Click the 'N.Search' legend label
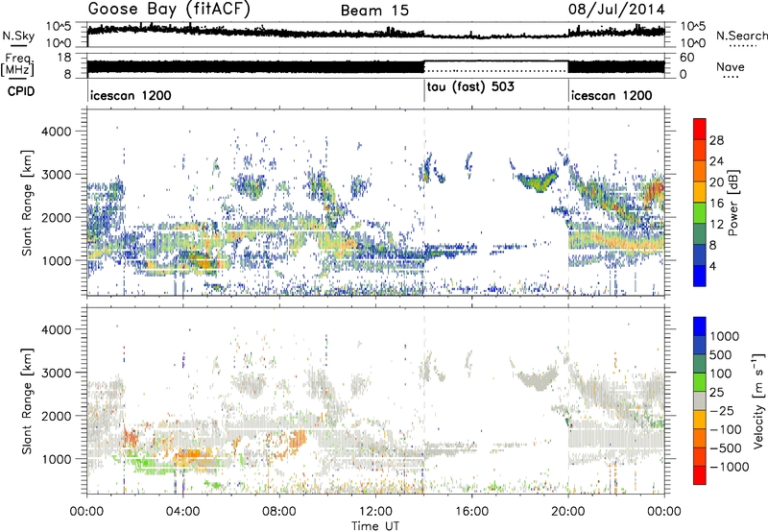This screenshot has height=532, width=768. (742, 36)
